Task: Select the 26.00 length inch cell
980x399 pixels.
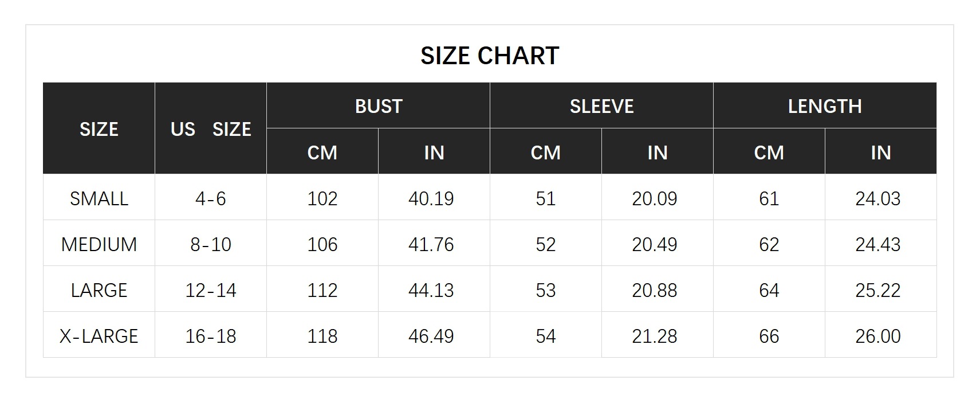Action: point(878,336)
